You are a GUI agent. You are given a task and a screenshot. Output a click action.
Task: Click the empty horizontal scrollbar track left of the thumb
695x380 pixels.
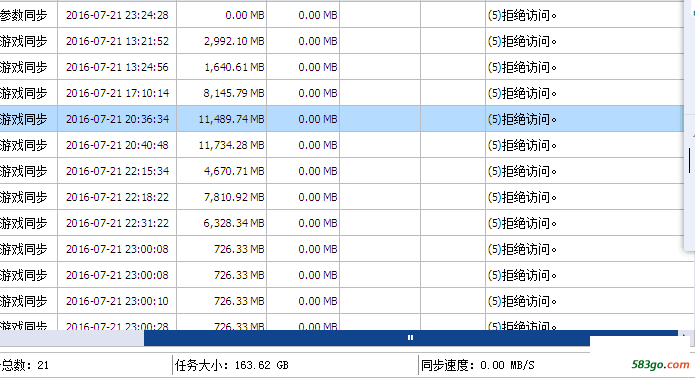coord(72,338)
